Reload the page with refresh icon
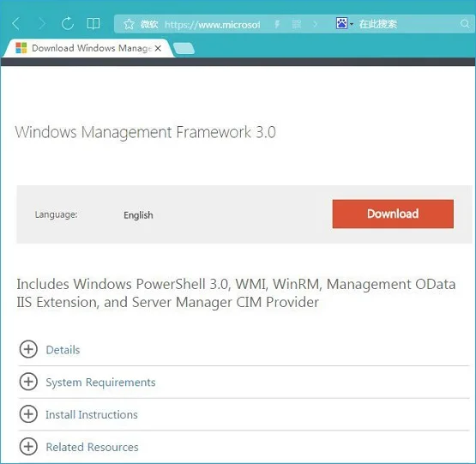Screen dimensions: 476x464 (x=68, y=23)
